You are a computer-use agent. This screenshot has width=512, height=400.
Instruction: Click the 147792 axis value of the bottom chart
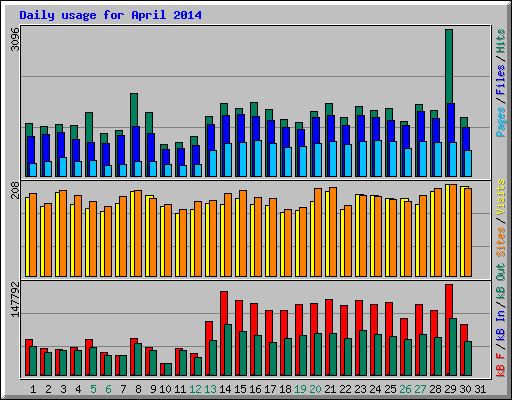tap(15, 299)
